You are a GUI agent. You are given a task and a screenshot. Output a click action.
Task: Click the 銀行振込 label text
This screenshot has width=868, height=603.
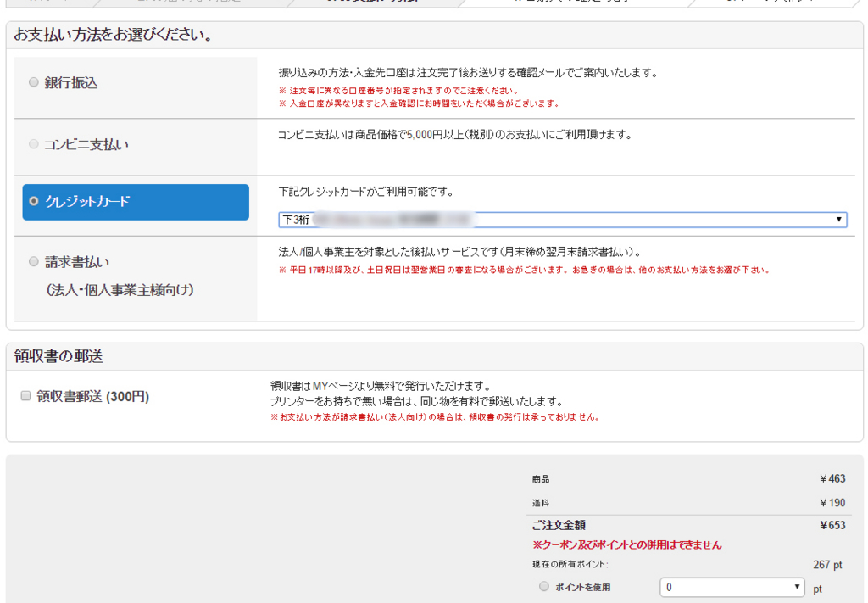coord(71,83)
